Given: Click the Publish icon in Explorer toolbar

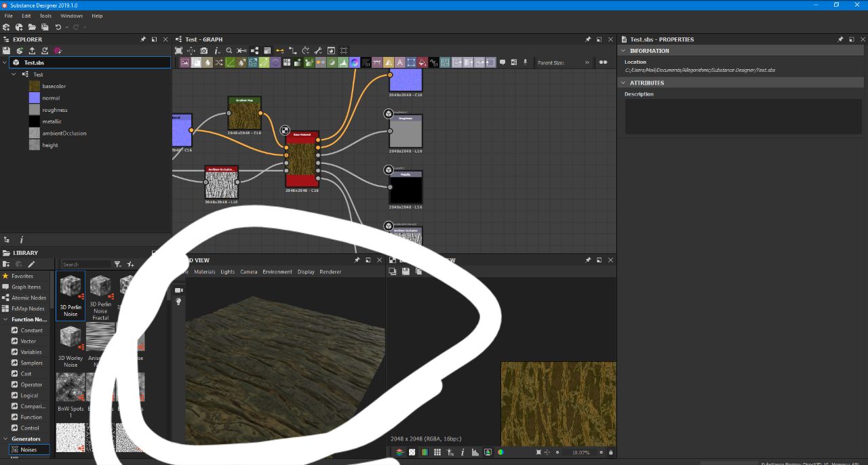Looking at the screenshot, I should pos(19,51).
